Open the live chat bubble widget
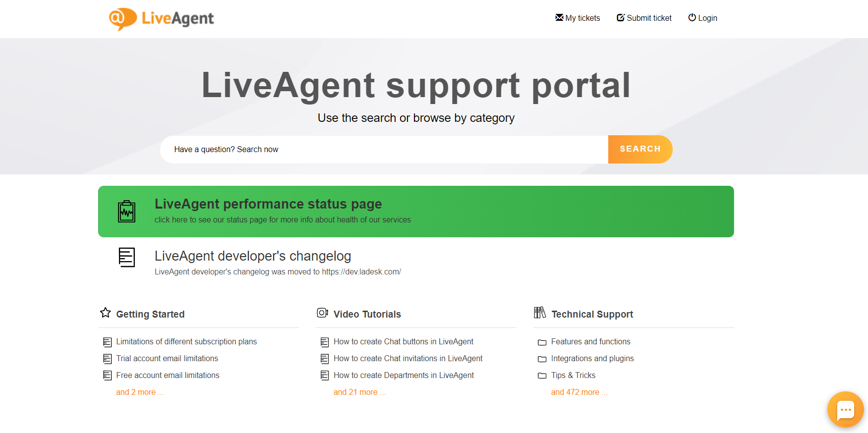The image size is (868, 433). 845,409
